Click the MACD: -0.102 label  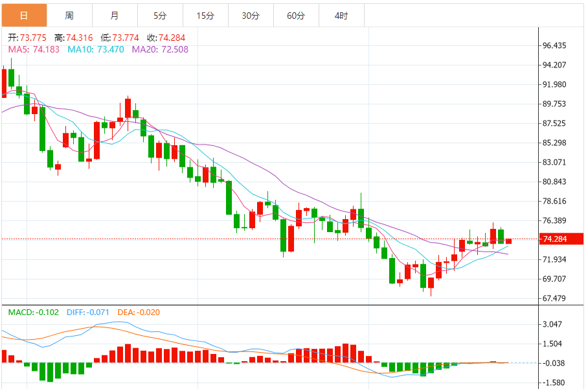click(34, 312)
